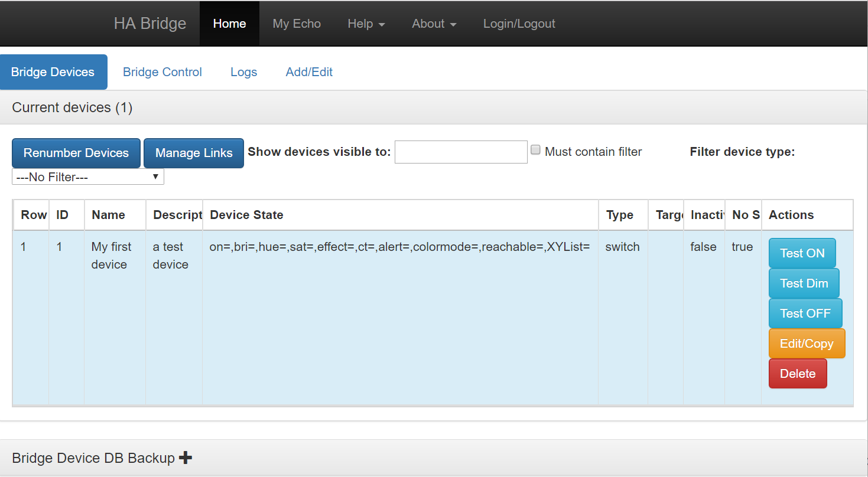The image size is (868, 477).
Task: Click Login/Logout in navbar
Action: tap(519, 24)
